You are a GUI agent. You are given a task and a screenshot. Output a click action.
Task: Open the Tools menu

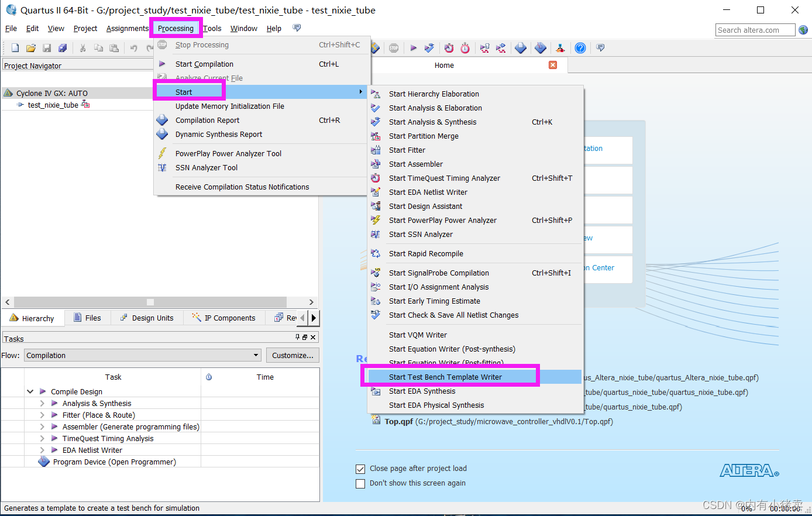[212, 28]
